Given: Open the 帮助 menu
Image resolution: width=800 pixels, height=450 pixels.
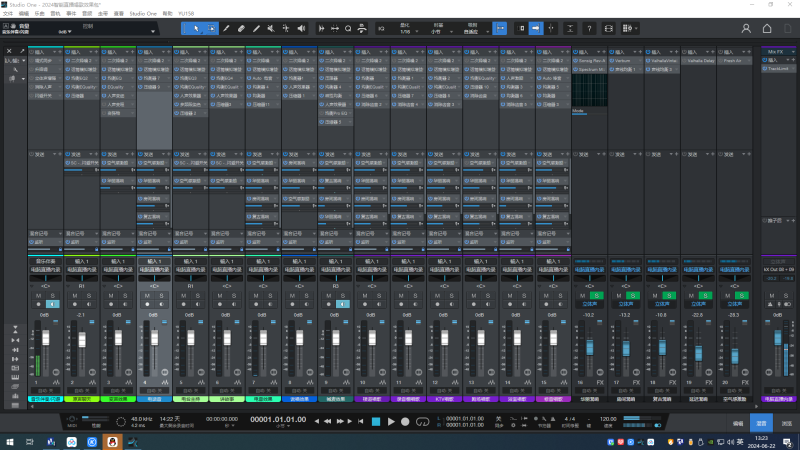Looking at the screenshot, I should [167, 14].
